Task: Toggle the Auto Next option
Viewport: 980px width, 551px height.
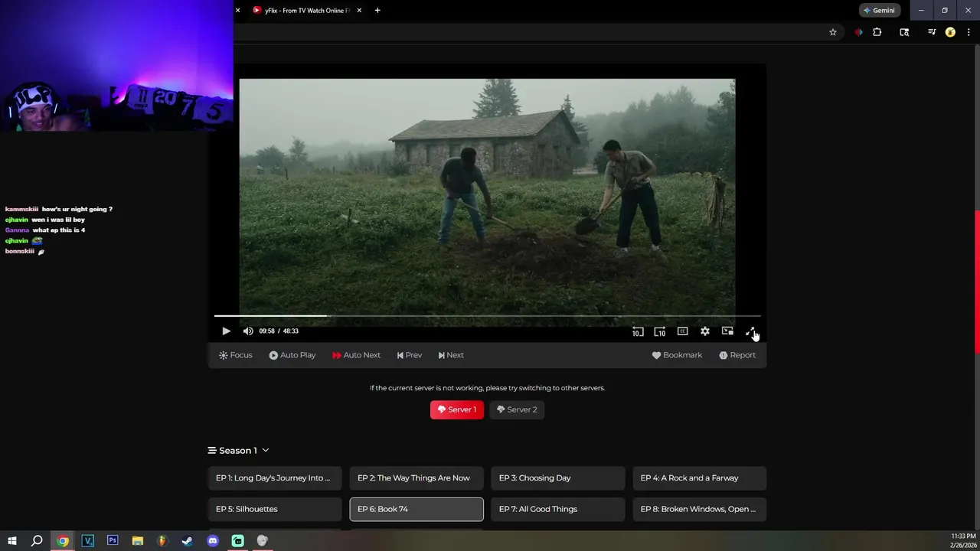Action: 356,355
